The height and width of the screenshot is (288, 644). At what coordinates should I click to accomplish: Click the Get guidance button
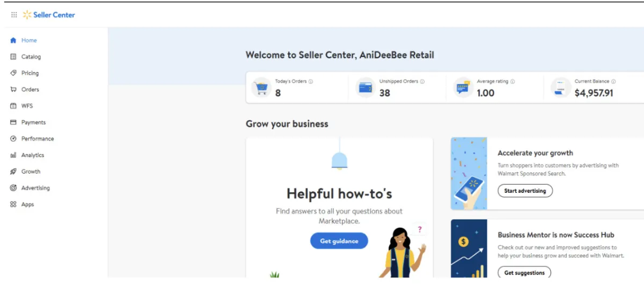coord(339,241)
